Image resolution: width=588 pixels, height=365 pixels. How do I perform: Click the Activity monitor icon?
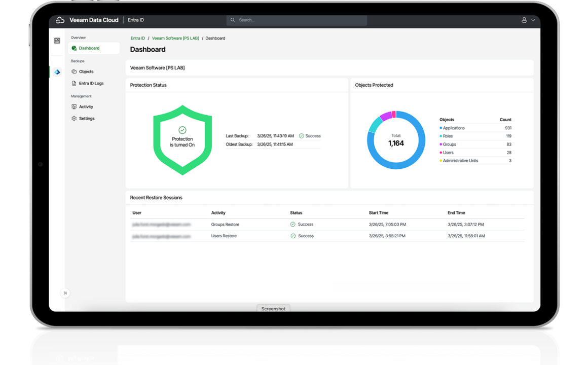coord(74,107)
